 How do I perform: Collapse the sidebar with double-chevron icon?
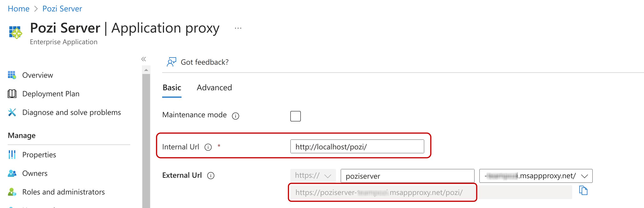[144, 59]
